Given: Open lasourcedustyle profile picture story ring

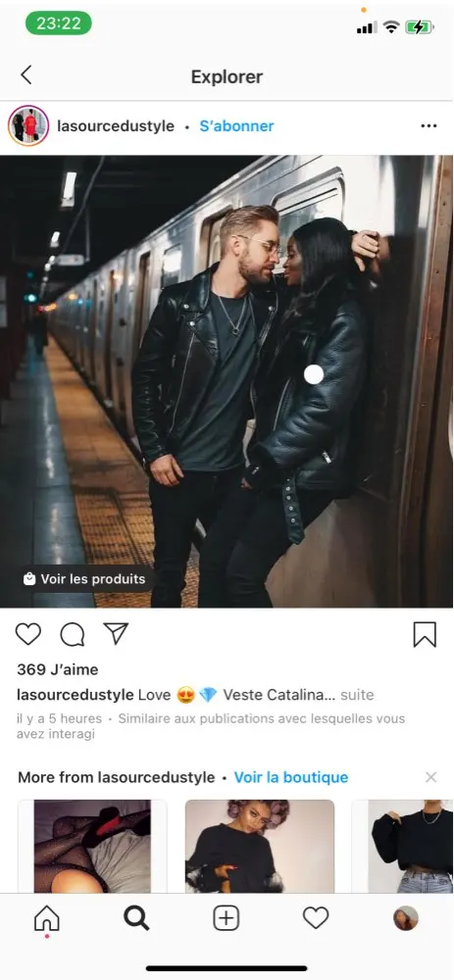Looking at the screenshot, I should 28,125.
